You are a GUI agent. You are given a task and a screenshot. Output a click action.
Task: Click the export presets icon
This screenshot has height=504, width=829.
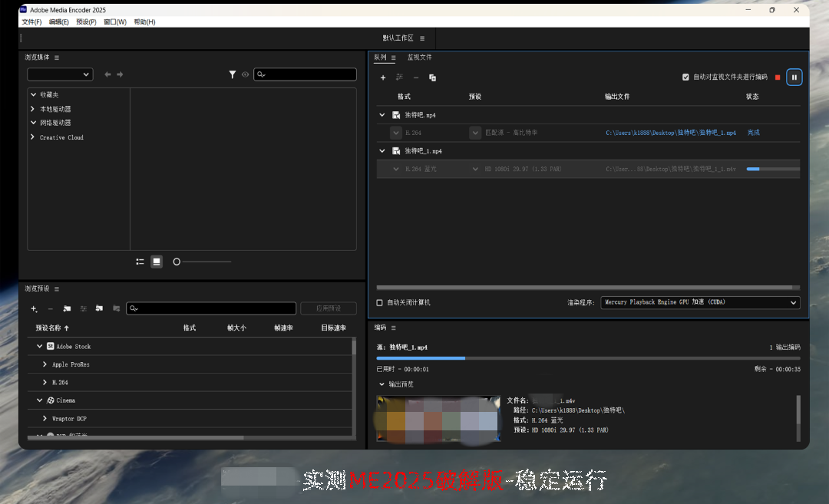pyautogui.click(x=117, y=308)
